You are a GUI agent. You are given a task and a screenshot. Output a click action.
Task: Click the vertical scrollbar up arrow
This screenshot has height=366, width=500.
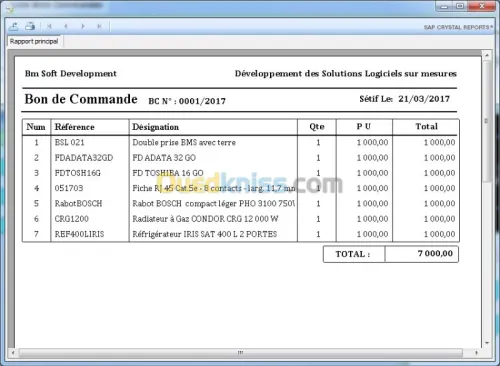point(487,55)
